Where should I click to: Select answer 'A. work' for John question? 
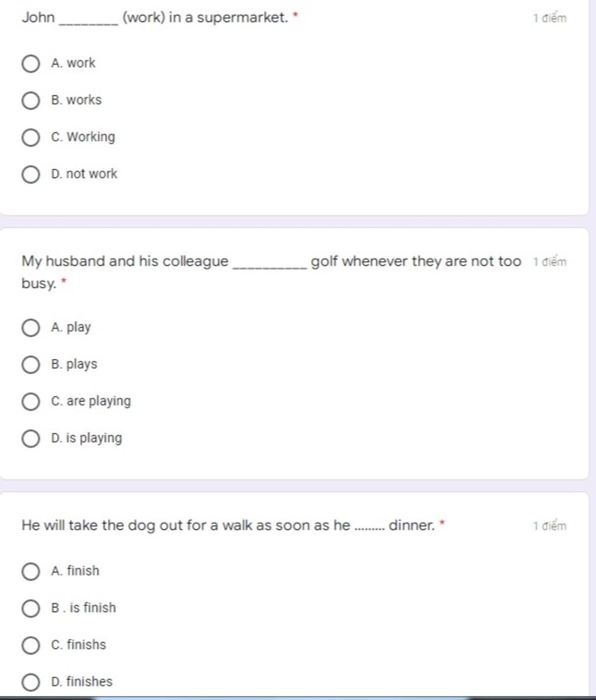31,63
